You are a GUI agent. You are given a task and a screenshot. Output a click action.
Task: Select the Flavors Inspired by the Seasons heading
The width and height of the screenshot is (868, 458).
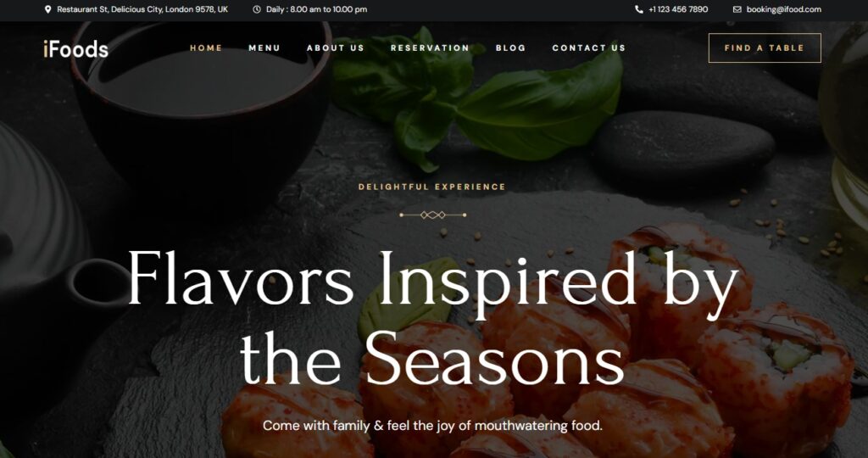coord(433,318)
